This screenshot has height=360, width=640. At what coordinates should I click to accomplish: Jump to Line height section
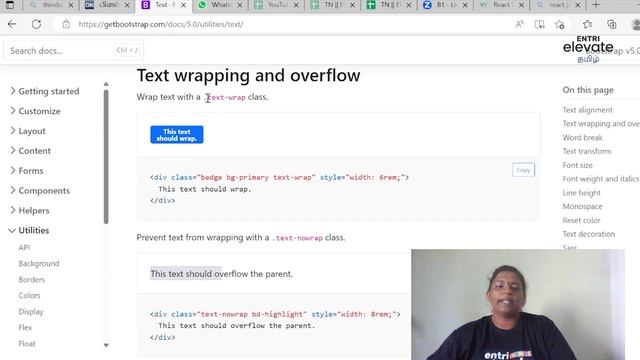(581, 193)
